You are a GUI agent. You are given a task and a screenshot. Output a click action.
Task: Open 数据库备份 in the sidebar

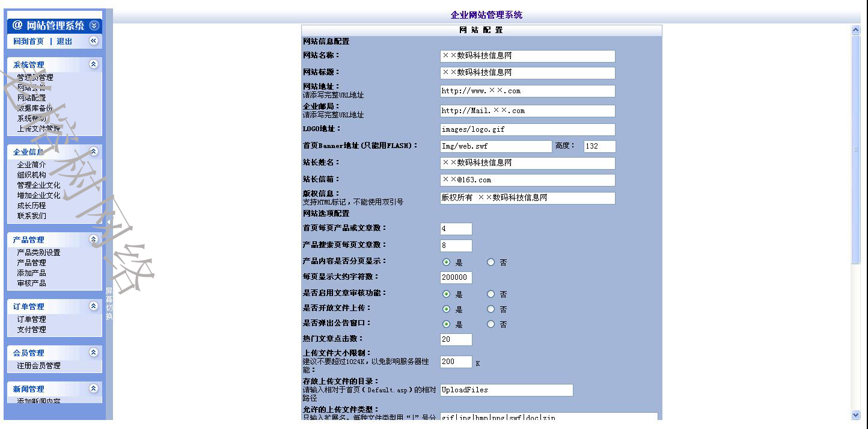35,108
